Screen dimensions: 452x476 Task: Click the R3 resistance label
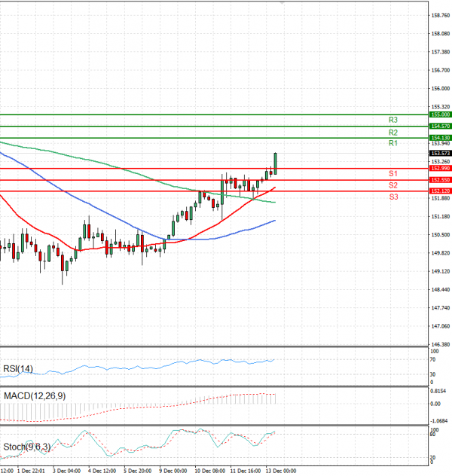(392, 120)
